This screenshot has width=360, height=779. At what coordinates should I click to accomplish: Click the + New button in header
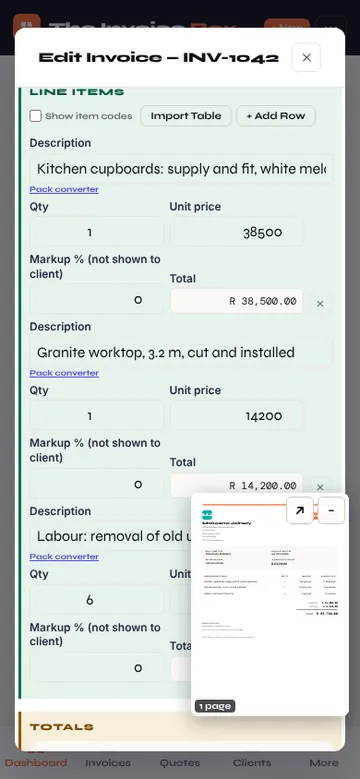pos(287,23)
